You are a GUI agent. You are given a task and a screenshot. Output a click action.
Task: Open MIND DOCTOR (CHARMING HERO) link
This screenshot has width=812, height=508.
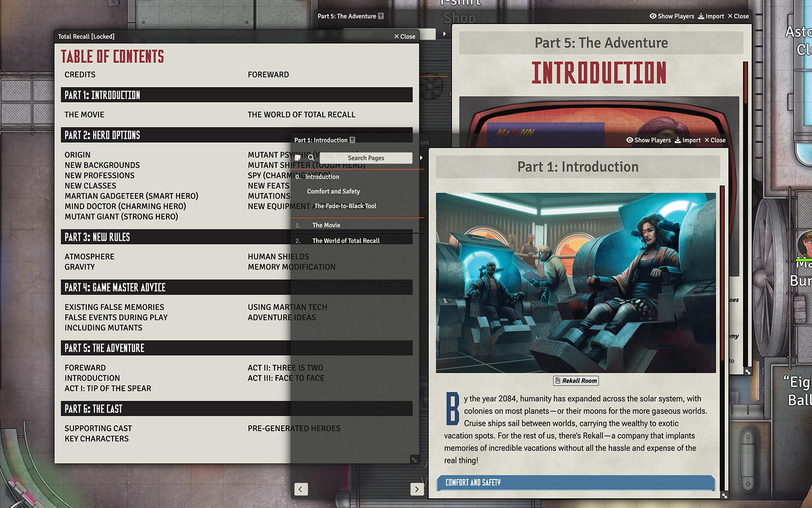[125, 206]
